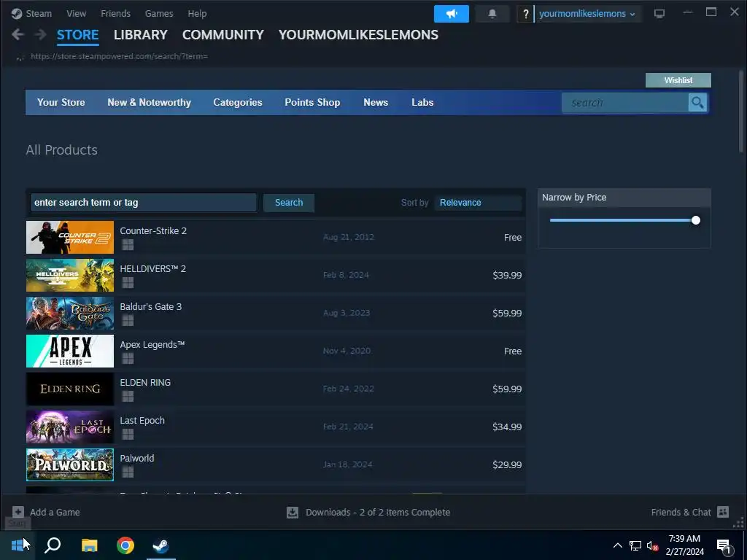Open the View menu
This screenshot has width=747, height=560.
(76, 14)
